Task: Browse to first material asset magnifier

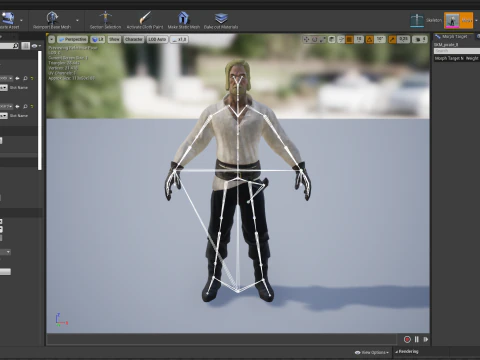Action: [x=25, y=78]
